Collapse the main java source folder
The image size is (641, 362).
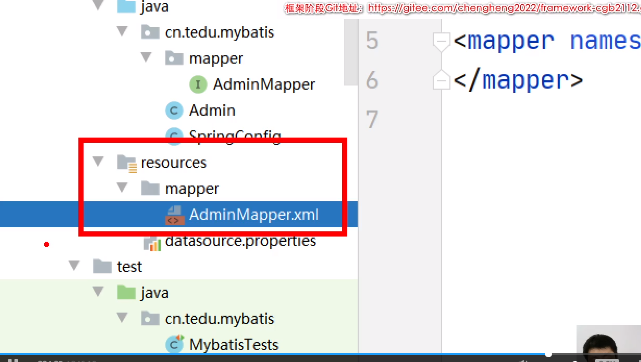pyautogui.click(x=98, y=5)
